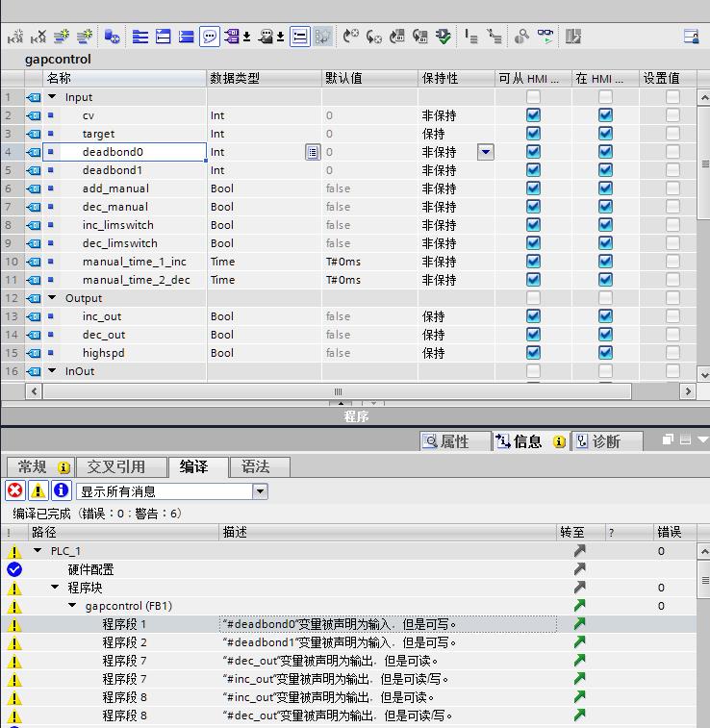Click the go-to arrow for PLC_1 row

click(x=579, y=551)
